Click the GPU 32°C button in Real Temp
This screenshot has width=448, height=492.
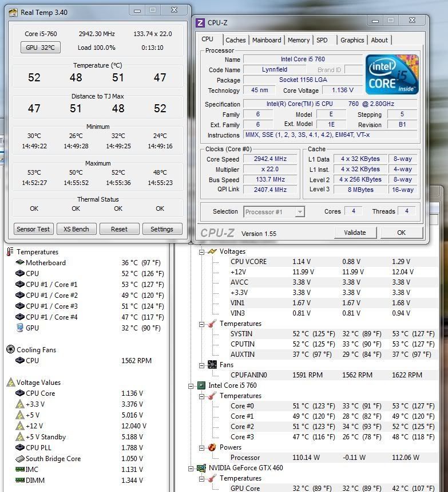tap(40, 48)
